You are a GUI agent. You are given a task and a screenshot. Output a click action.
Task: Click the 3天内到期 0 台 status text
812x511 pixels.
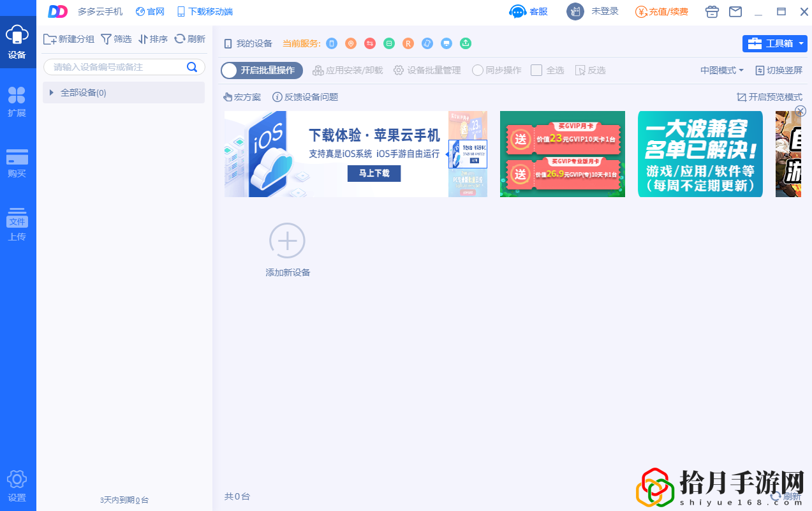pyautogui.click(x=124, y=500)
